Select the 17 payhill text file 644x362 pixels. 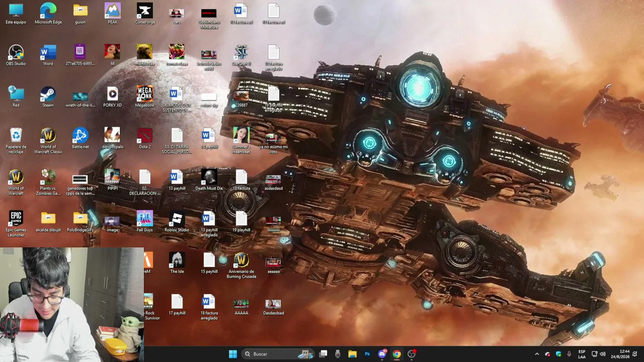tap(177, 305)
